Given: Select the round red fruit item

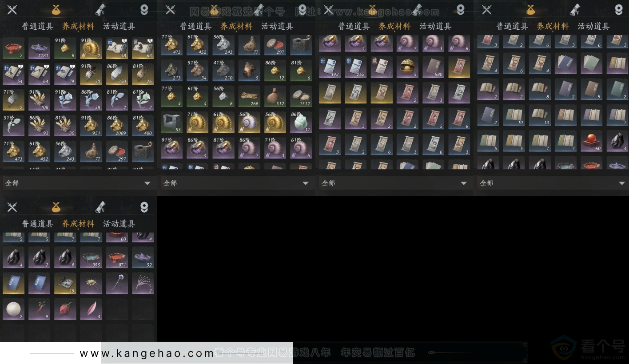Looking at the screenshot, I should 65,309.
